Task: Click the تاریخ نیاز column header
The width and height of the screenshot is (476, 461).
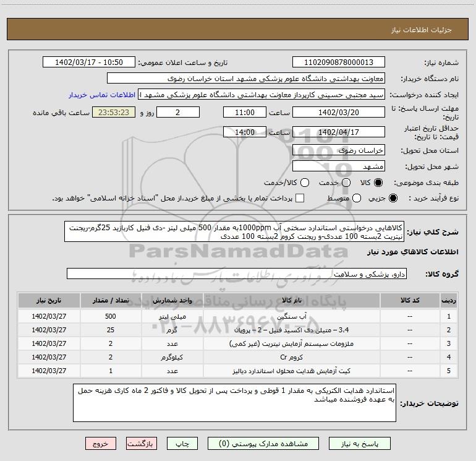Action: [49, 300]
